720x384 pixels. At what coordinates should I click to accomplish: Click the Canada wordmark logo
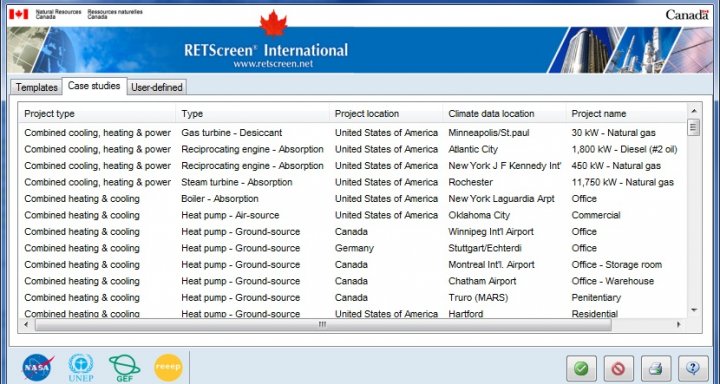pos(687,15)
